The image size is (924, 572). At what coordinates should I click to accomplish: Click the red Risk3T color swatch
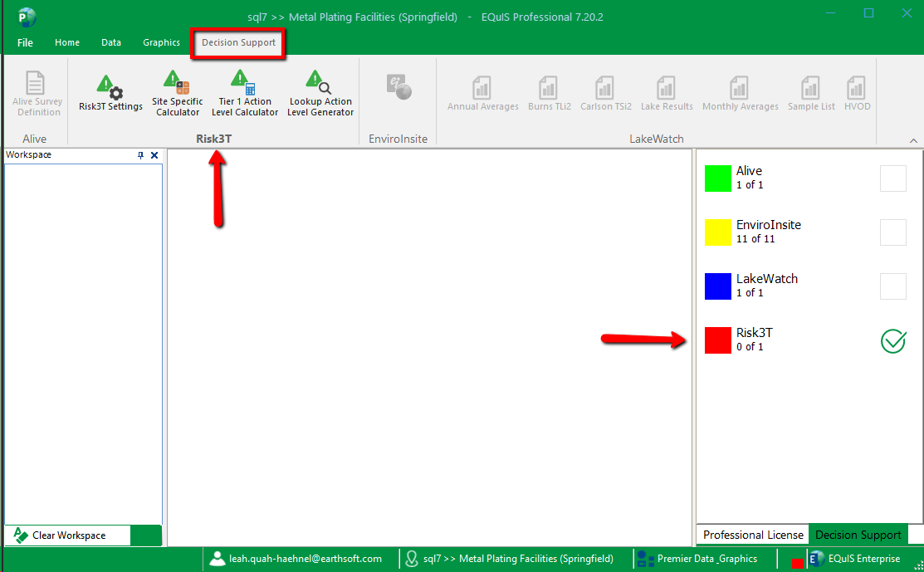point(718,340)
